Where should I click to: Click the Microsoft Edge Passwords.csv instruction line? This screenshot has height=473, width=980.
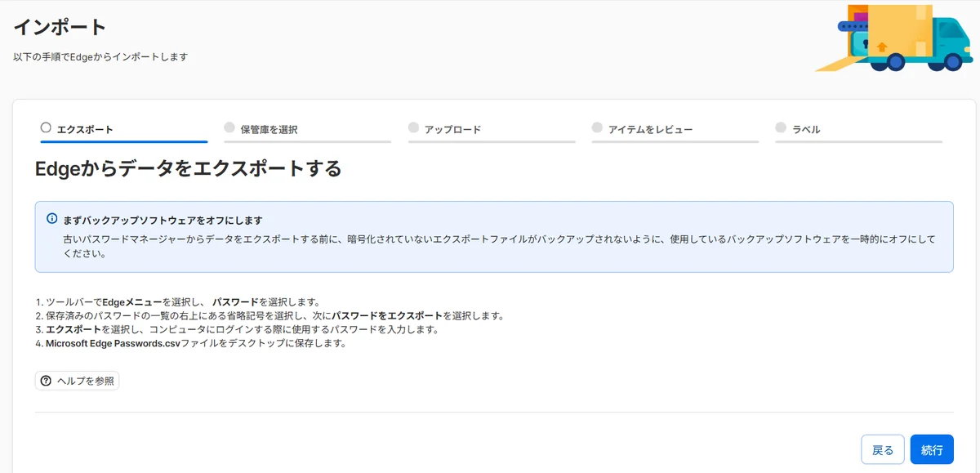[x=191, y=343]
